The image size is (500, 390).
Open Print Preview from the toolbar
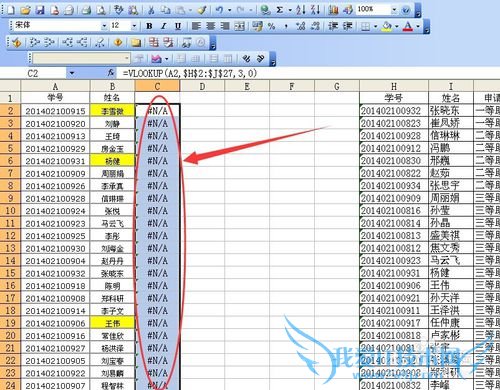click(101, 10)
